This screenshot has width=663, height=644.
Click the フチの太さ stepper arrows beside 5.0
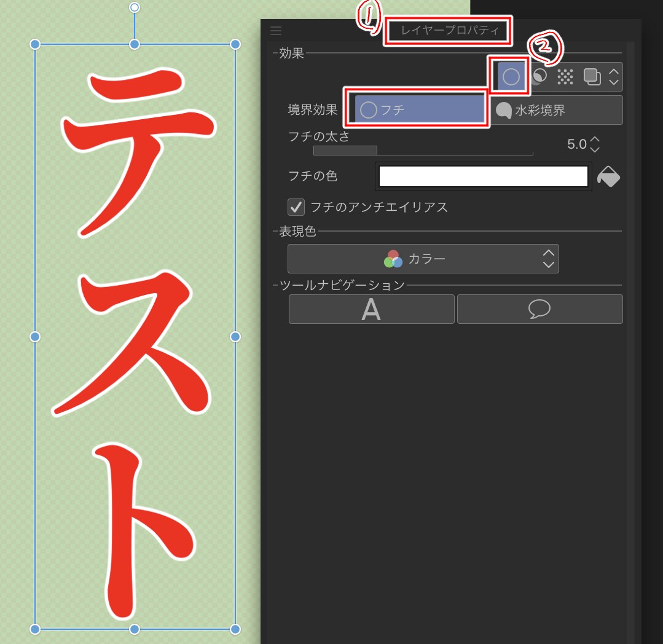595,144
